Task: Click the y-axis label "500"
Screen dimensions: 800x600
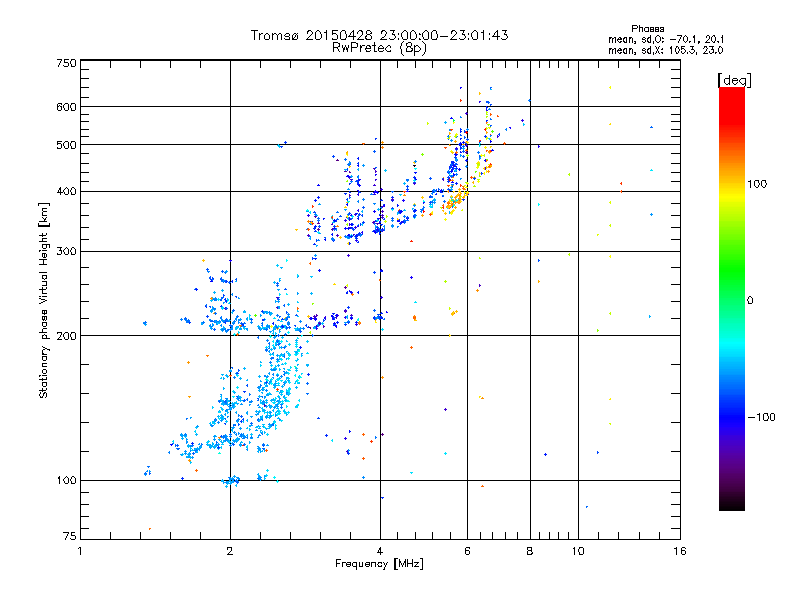Action: [66, 145]
